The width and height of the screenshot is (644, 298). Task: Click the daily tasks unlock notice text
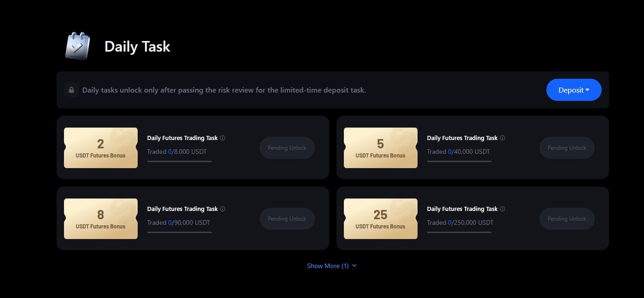click(x=224, y=90)
